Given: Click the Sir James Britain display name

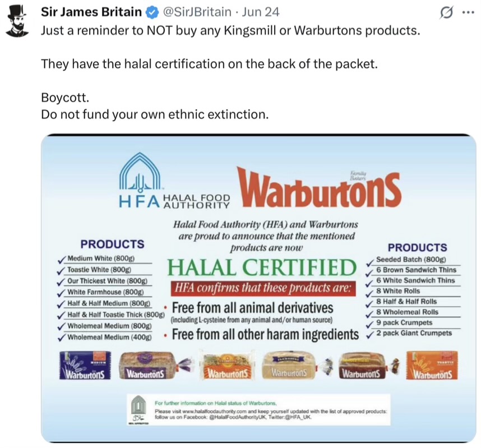Looking at the screenshot, I should (x=91, y=12).
